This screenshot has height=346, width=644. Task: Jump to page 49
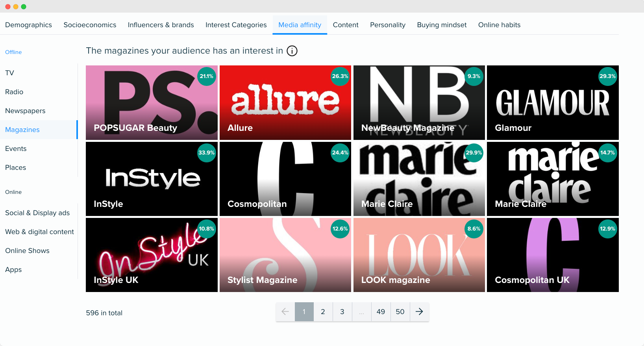[x=381, y=312]
